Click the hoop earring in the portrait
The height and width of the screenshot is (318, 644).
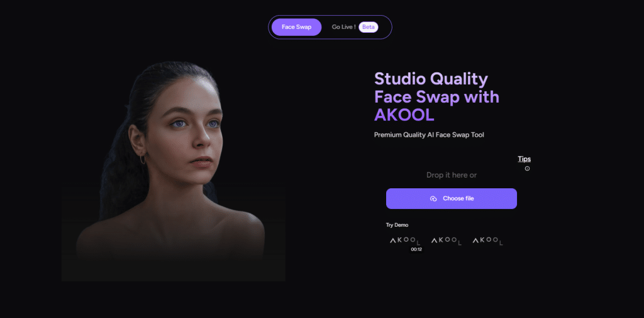click(x=143, y=159)
